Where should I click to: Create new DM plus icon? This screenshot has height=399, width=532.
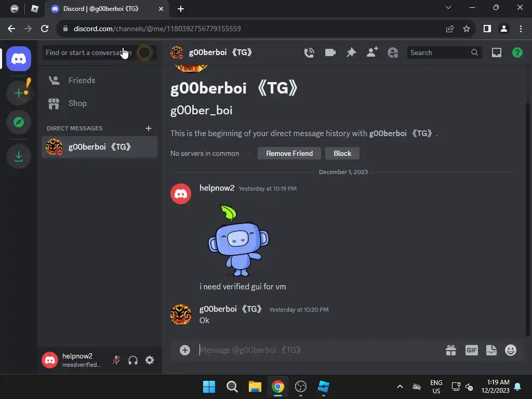[148, 128]
